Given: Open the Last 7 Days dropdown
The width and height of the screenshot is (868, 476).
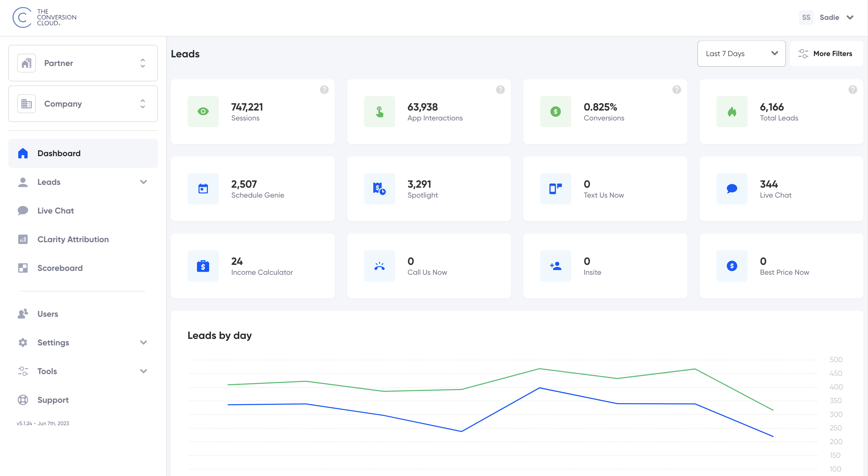Looking at the screenshot, I should tap(741, 54).
